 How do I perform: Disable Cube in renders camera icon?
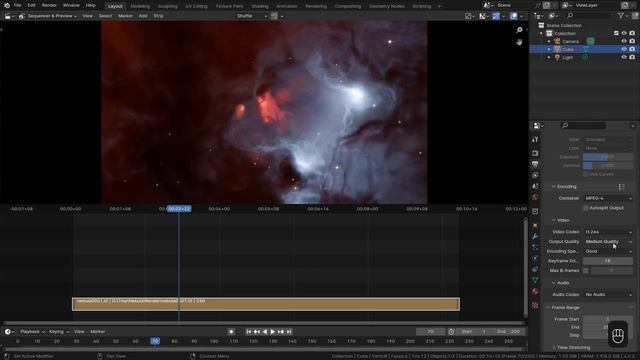(x=632, y=49)
